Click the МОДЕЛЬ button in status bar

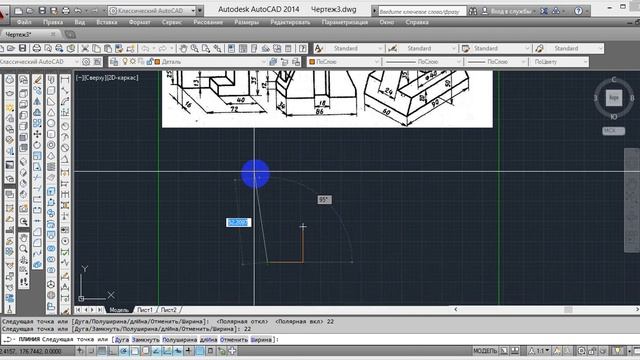(x=485, y=351)
